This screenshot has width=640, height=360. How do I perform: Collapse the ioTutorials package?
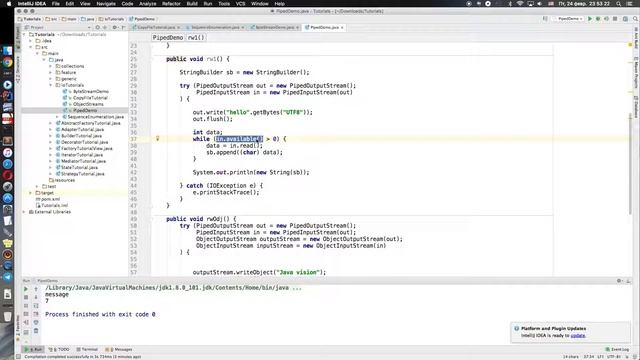click(51, 85)
